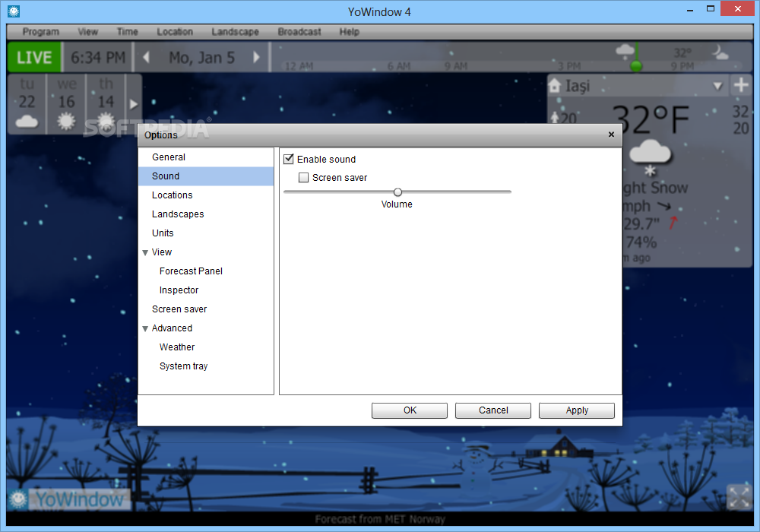Select General in options list

[206, 157]
